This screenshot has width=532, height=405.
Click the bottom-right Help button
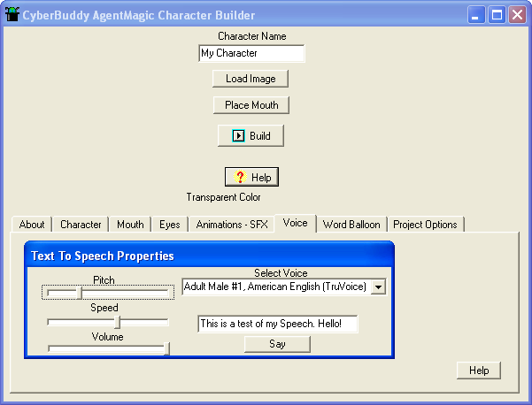tap(479, 371)
